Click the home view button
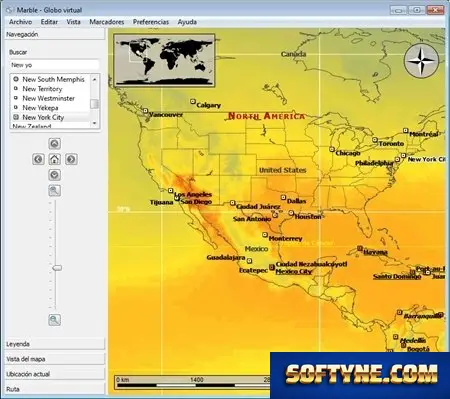 pyautogui.click(x=55, y=159)
